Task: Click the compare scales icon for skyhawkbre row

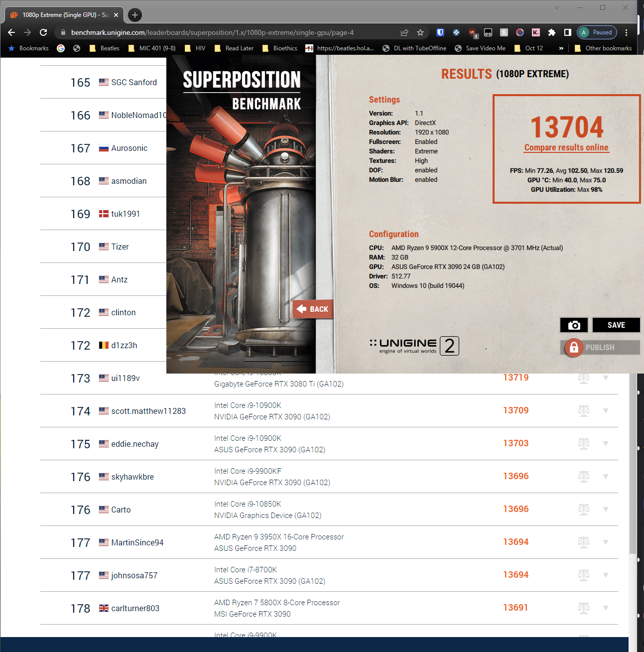Action: 584,476
